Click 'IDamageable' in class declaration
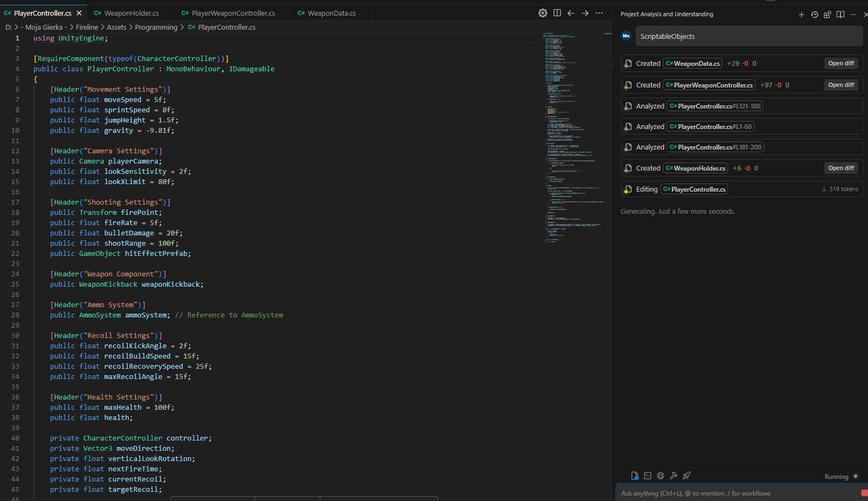Image resolution: width=868 pixels, height=501 pixels. point(252,69)
